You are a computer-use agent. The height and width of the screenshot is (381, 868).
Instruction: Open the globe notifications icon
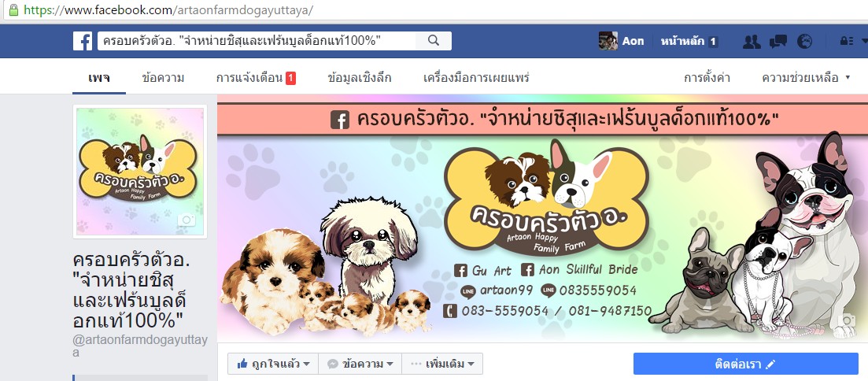point(804,41)
